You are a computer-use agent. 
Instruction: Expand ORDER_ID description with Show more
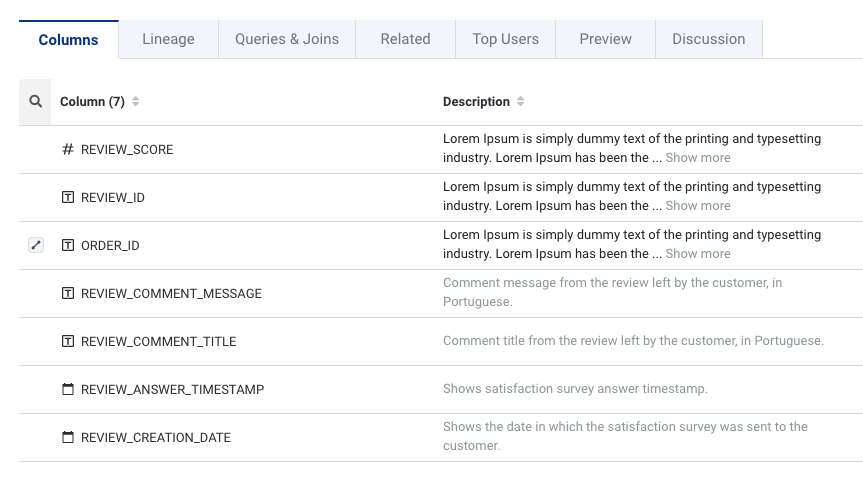click(x=697, y=254)
